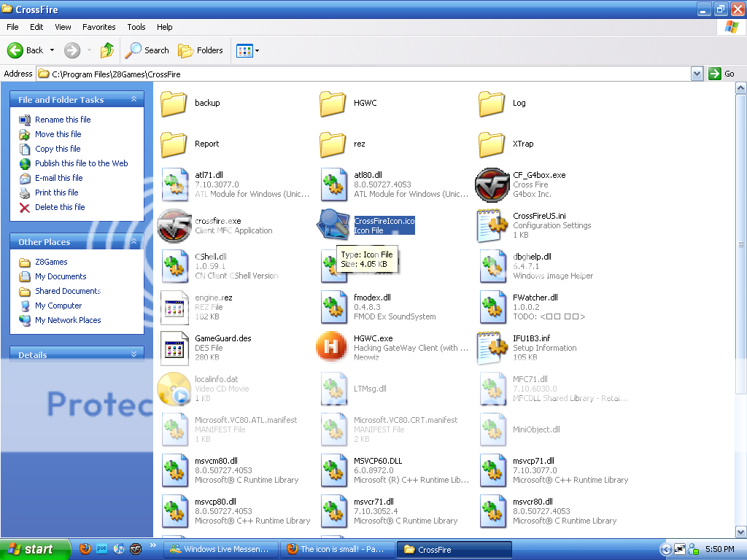Click the vertical scrollbar down arrow
Viewport: 747px width, 560px height.
pyautogui.click(x=740, y=532)
